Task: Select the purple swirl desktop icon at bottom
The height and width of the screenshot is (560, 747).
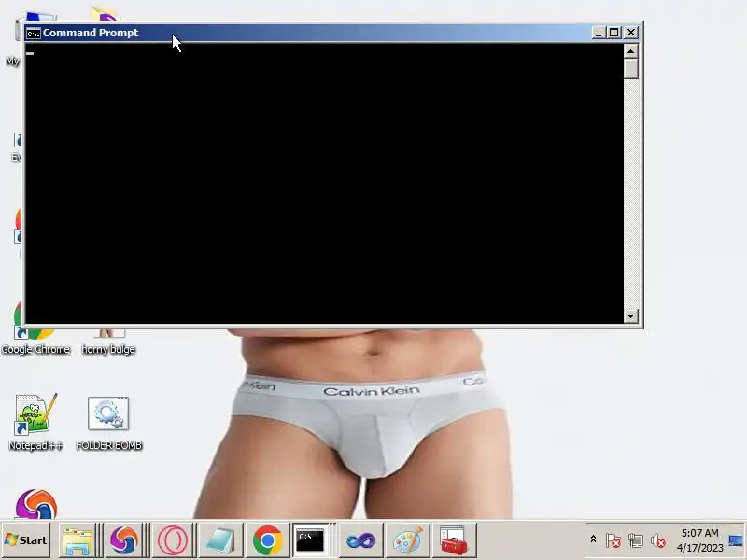Action: tap(36, 504)
